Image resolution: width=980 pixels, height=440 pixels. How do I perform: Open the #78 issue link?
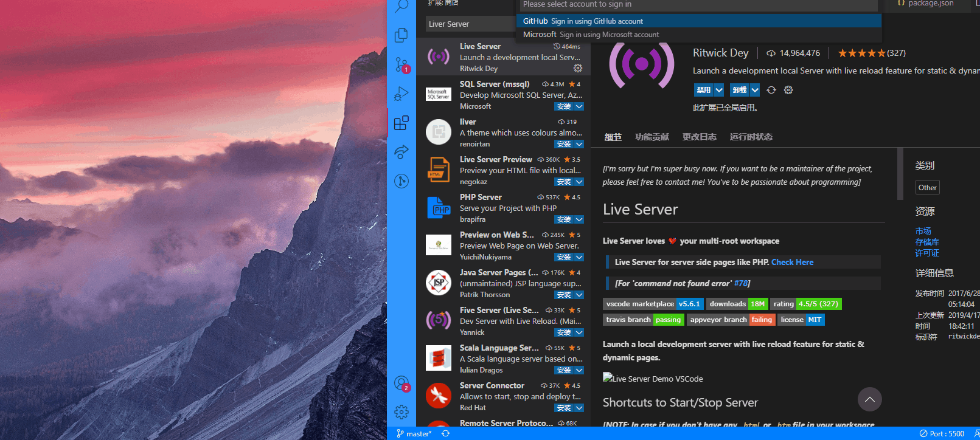pyautogui.click(x=741, y=283)
